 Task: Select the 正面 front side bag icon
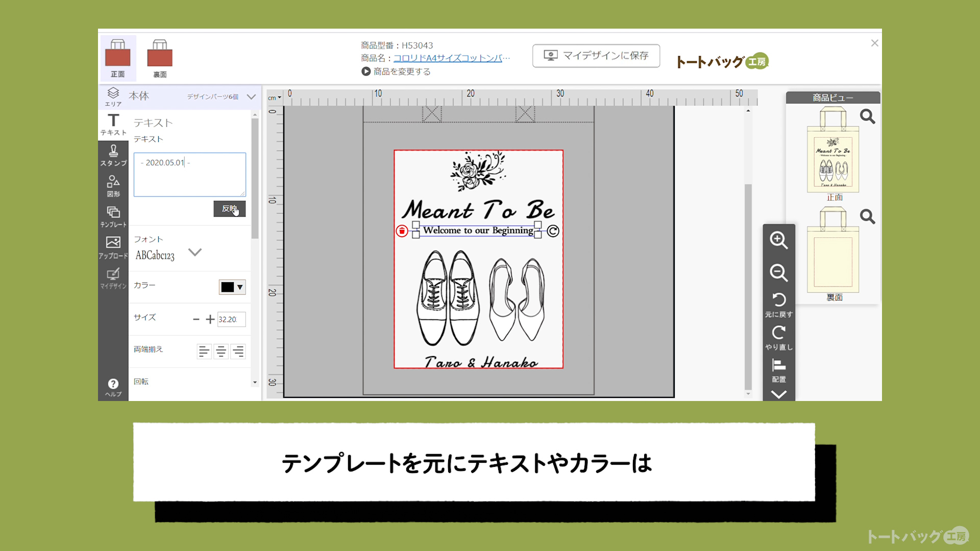click(118, 58)
